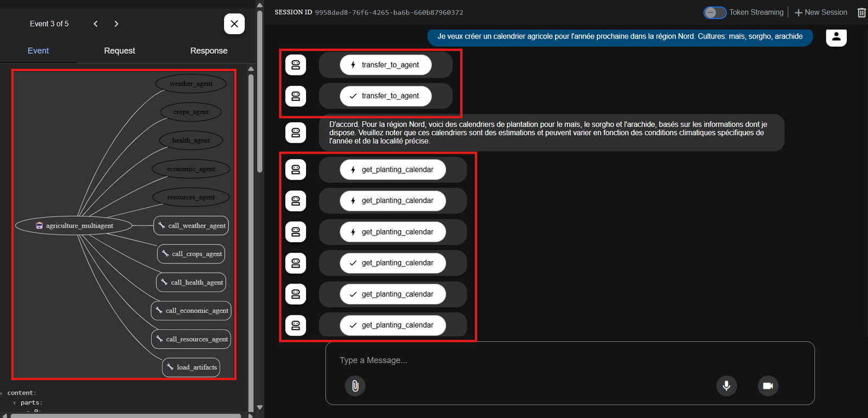
Task: Collapse the content tree node
Action: click(x=2, y=394)
